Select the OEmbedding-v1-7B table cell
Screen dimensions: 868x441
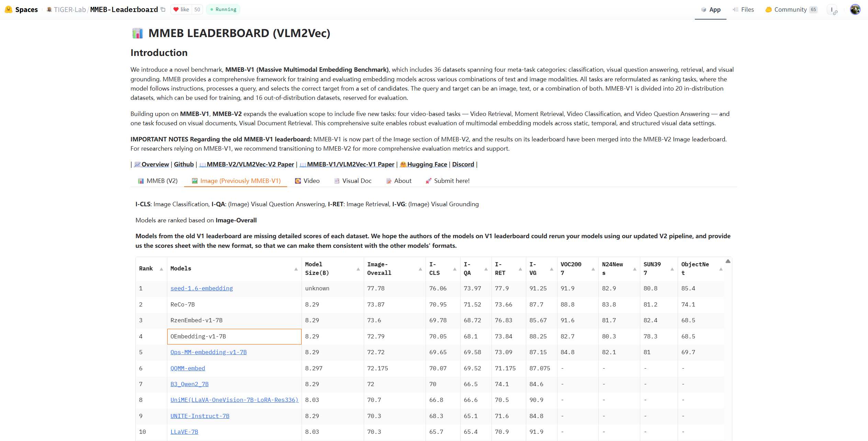tap(234, 337)
